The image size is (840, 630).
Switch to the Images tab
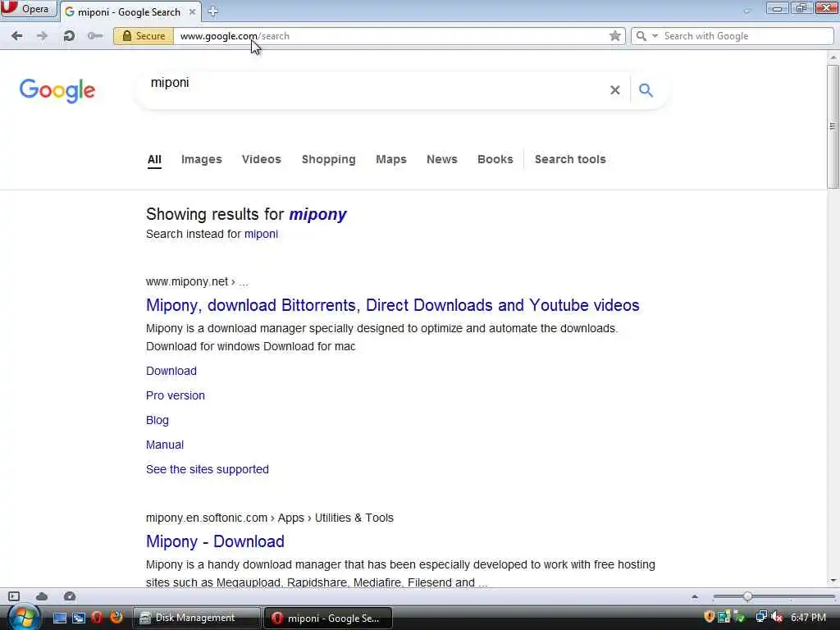[x=202, y=160]
